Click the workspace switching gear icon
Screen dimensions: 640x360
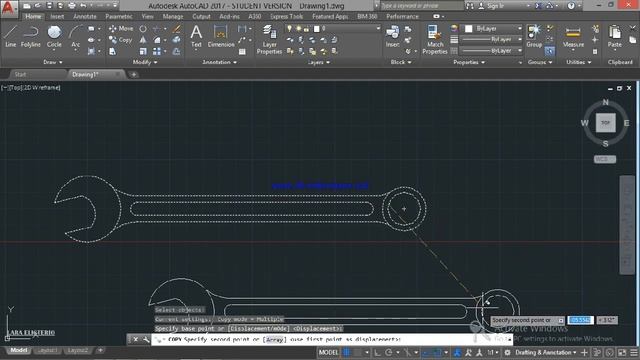[x=507, y=352]
